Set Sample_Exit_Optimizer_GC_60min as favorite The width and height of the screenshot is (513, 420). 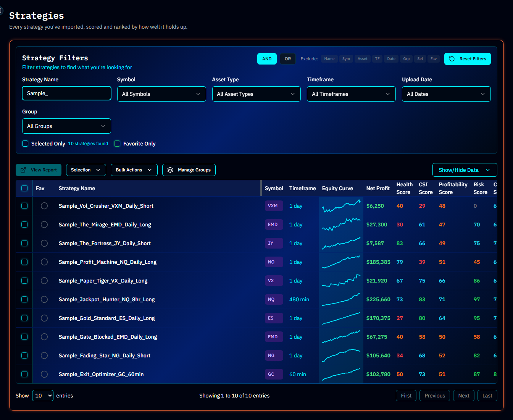point(44,374)
